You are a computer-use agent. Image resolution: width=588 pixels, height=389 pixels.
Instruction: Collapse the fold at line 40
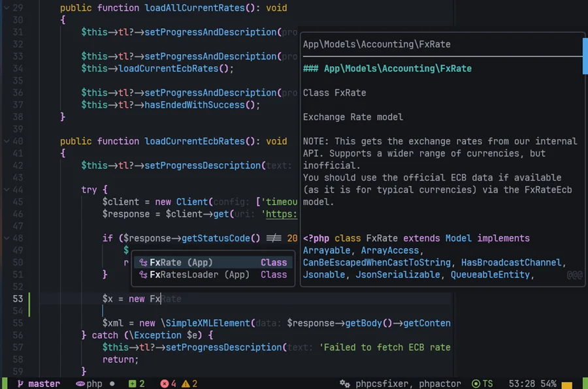click(x=7, y=141)
